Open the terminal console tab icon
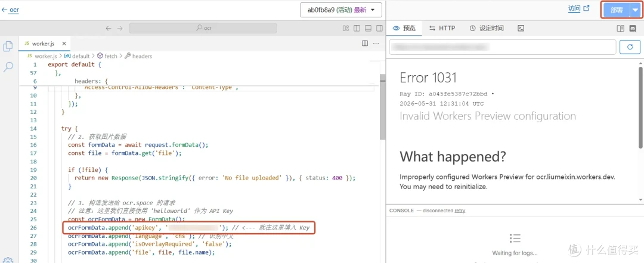Screen dimensions: 644x263 [x=521, y=29]
